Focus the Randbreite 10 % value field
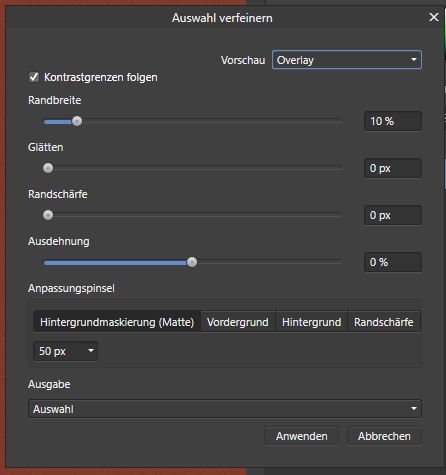The width and height of the screenshot is (446, 475). pyautogui.click(x=393, y=121)
